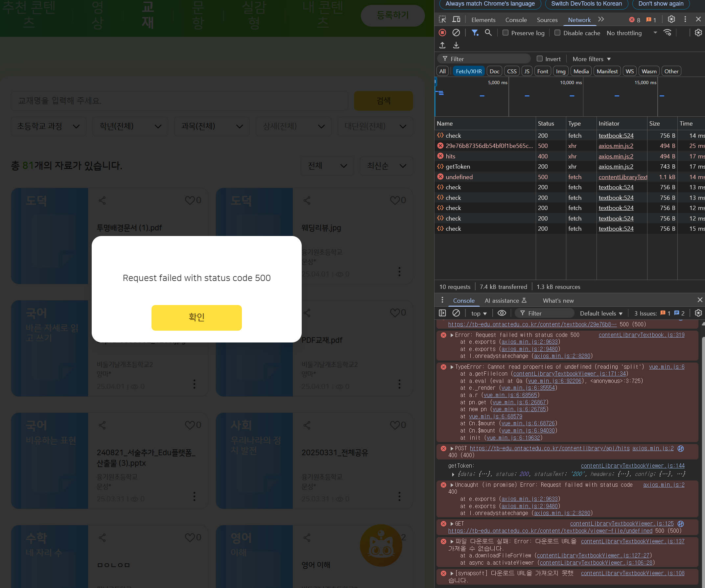
Task: Open the contentLibraryTextbook.js:319 source link
Action: [641, 335]
